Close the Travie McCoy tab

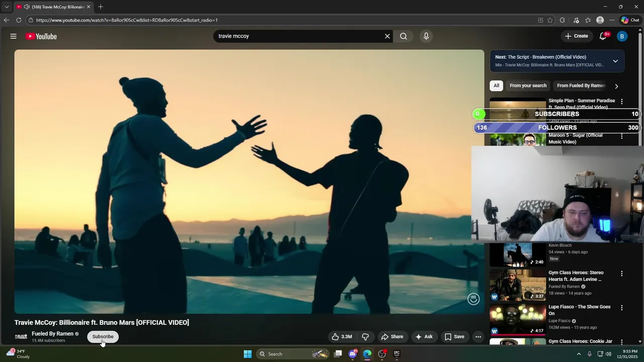(89, 7)
